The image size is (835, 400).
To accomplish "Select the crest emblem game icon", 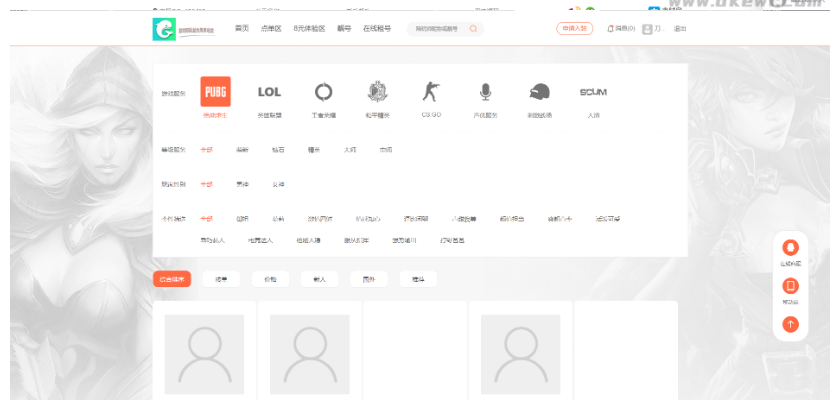I will (378, 92).
